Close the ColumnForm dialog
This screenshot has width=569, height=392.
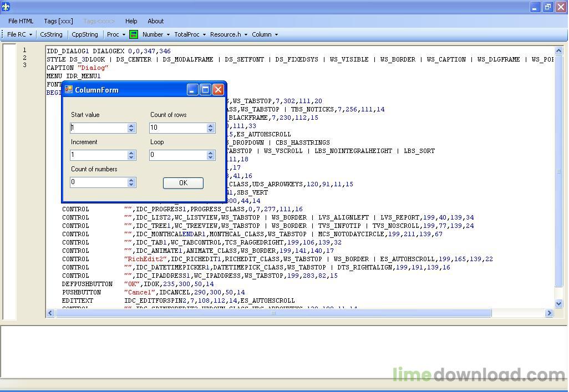(218, 89)
